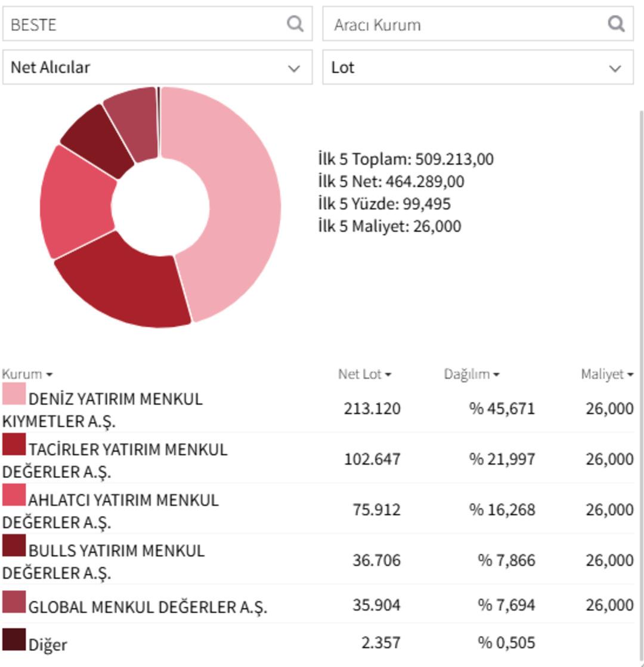Image resolution: width=644 pixels, height=667 pixels.
Task: Sort by Maliyet column header
Action: point(606,374)
